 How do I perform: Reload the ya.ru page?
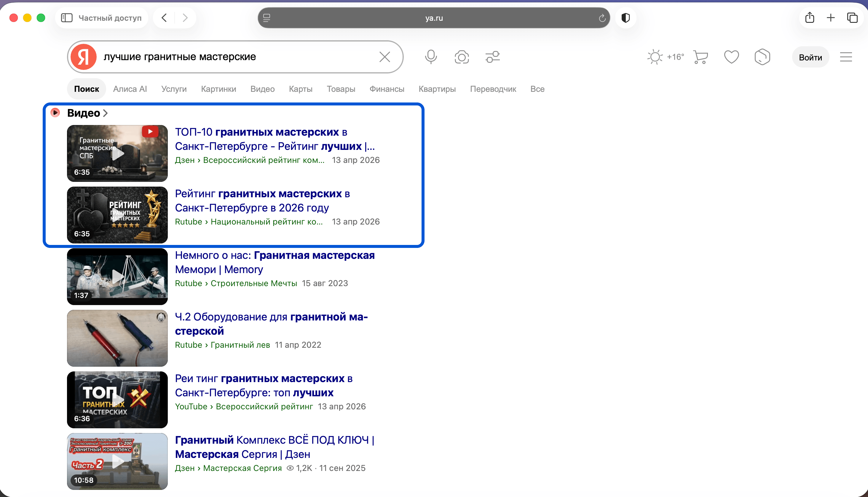(x=602, y=18)
